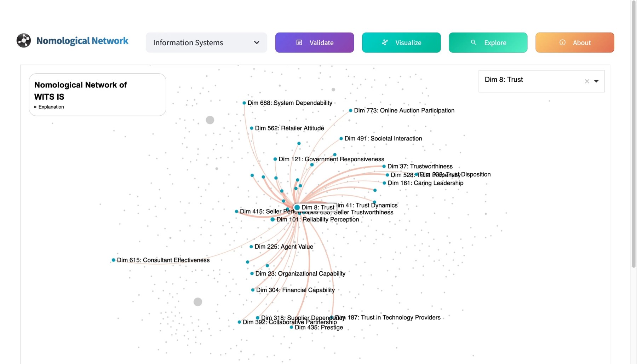This screenshot has height=364, width=637.
Task: Click the Nomological Network title link
Action: 82,41
